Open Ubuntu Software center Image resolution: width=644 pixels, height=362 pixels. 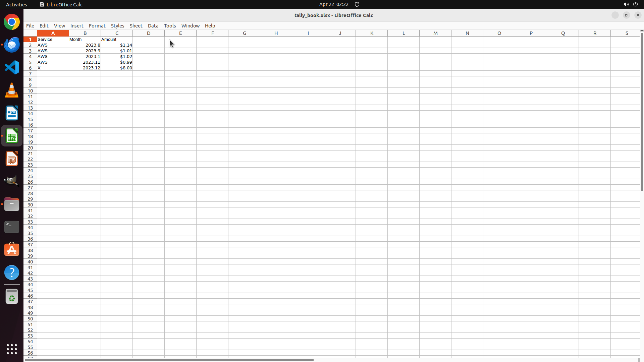pyautogui.click(x=12, y=250)
